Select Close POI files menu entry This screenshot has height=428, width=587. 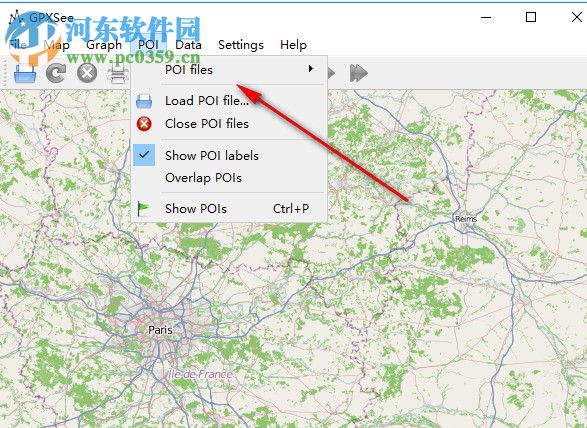coord(229,124)
